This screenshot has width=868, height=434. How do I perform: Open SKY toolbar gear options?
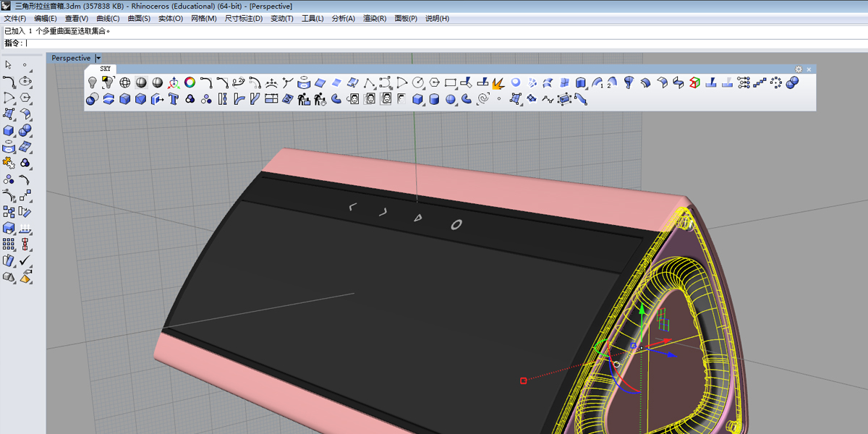(799, 69)
